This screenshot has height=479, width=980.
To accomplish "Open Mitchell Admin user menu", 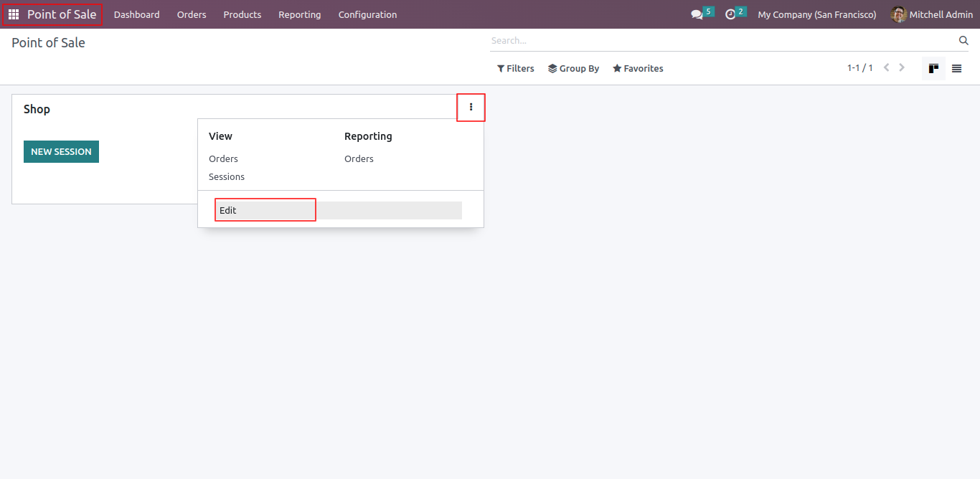I will [x=932, y=14].
